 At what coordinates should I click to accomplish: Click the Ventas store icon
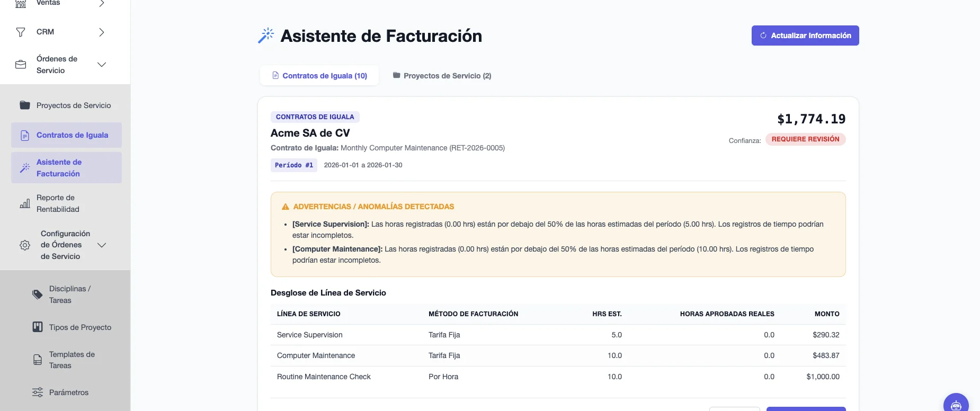point(21,3)
